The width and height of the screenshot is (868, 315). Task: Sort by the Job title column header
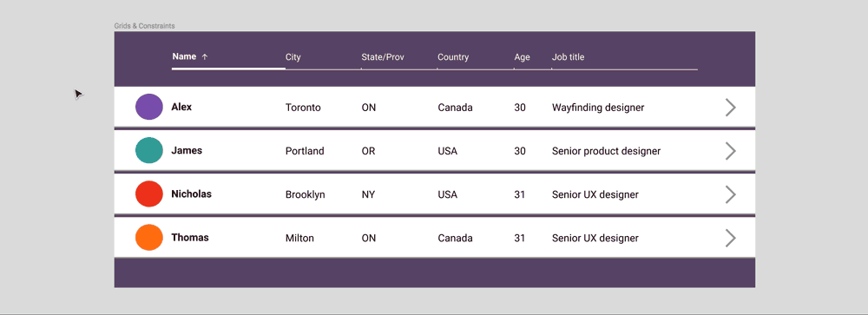pyautogui.click(x=568, y=57)
